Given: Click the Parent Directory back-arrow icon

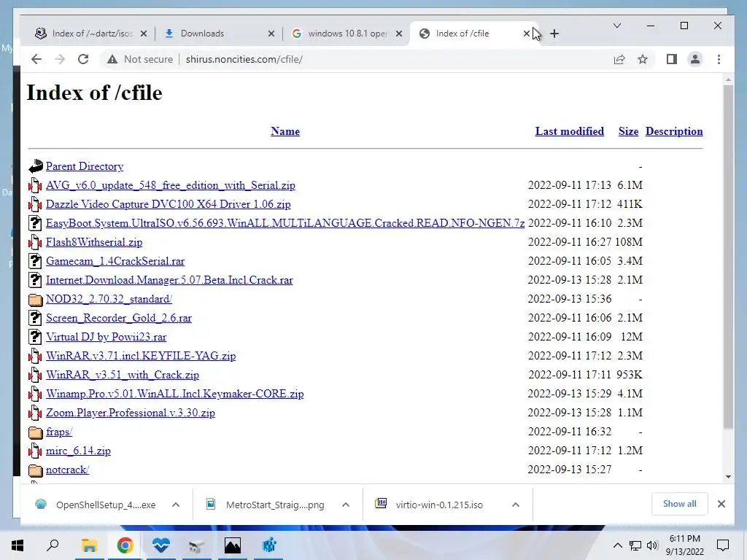Looking at the screenshot, I should click(x=36, y=166).
